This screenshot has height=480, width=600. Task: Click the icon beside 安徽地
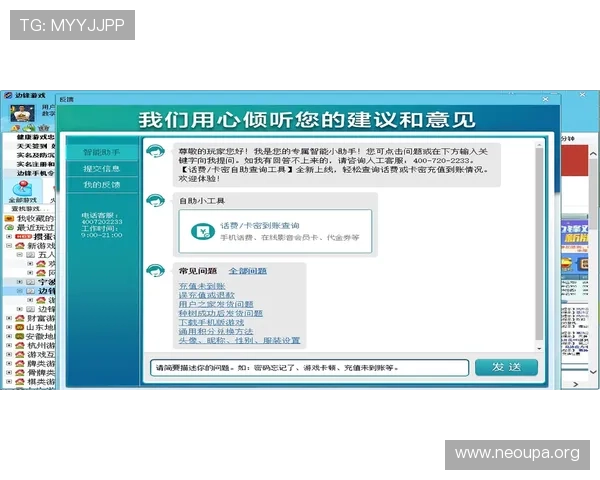(x=20, y=336)
